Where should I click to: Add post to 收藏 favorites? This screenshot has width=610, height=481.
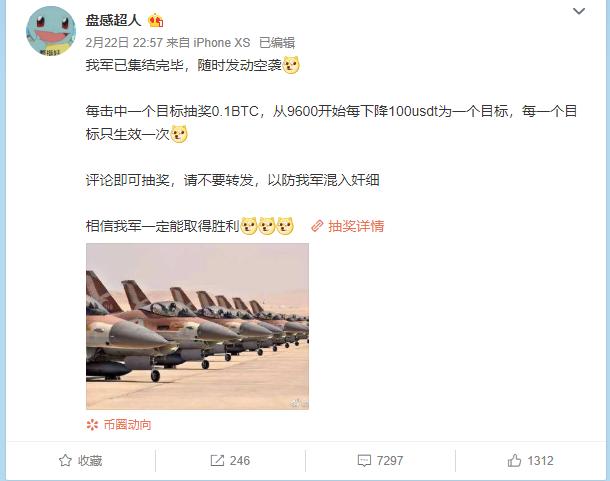pos(81,460)
